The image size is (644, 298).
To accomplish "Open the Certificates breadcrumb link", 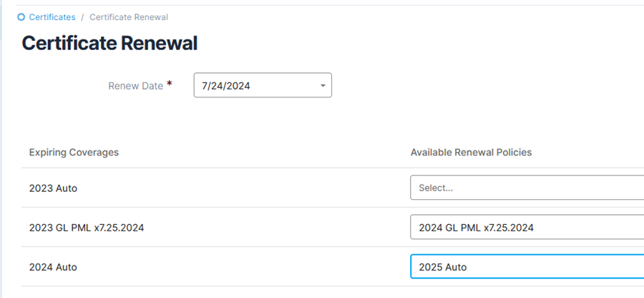I will click(52, 17).
